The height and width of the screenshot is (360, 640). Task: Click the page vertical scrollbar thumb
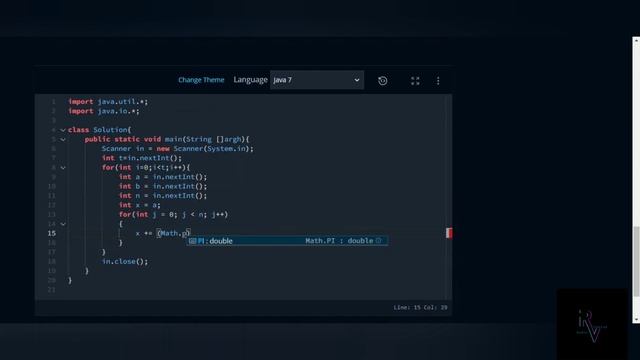point(636,261)
